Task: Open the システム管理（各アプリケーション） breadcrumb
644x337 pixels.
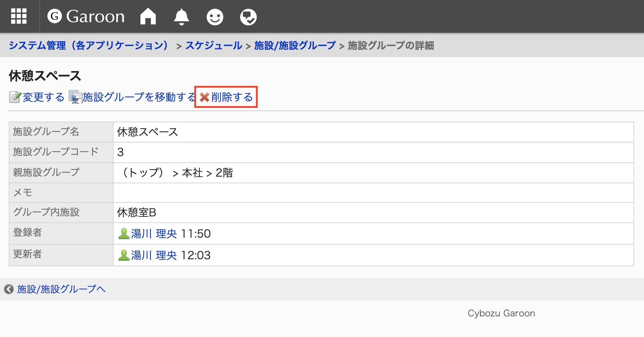Action: coord(89,45)
